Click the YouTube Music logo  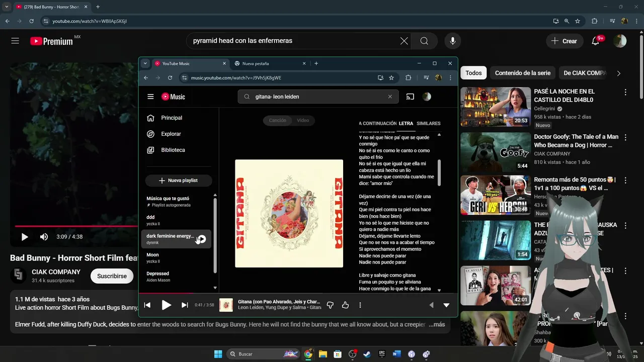173,97
